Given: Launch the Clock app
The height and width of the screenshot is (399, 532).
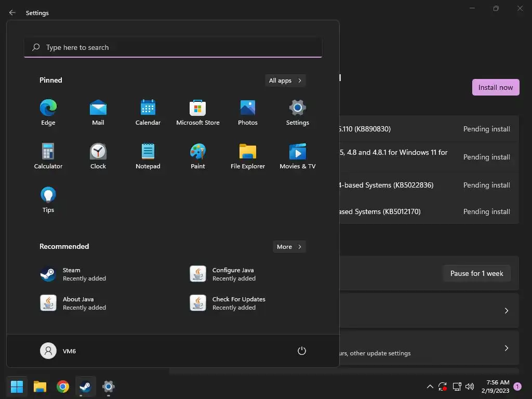Looking at the screenshot, I should [98, 156].
